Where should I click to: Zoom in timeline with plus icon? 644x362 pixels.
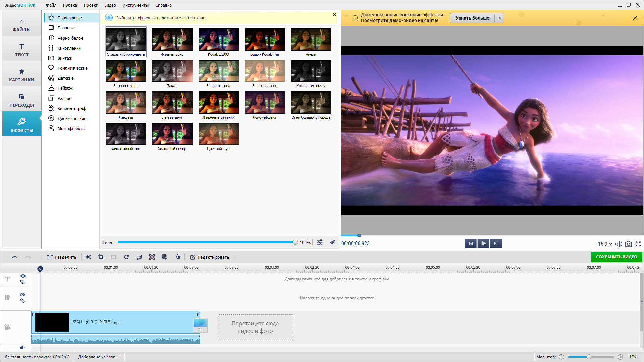(x=620, y=357)
